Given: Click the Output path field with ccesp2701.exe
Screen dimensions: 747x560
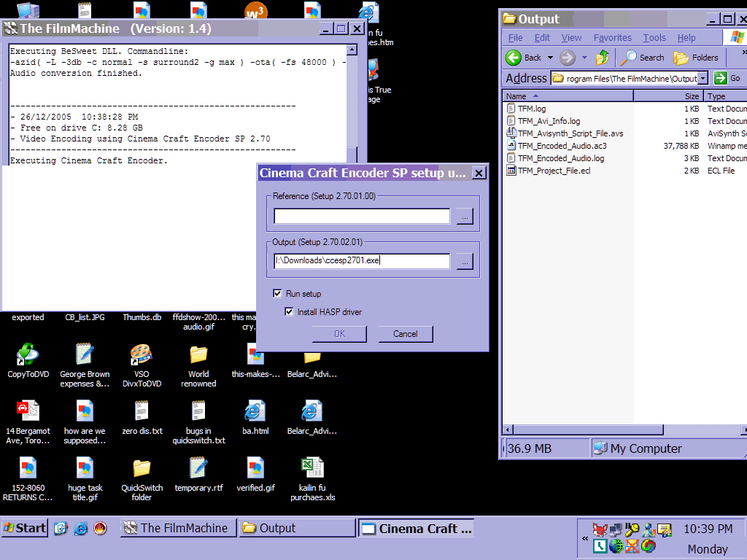Looking at the screenshot, I should pyautogui.click(x=362, y=261).
